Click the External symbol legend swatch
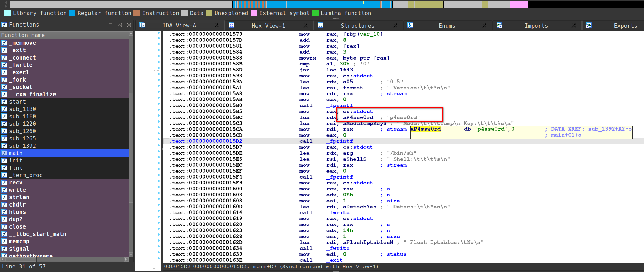The width and height of the screenshot is (644, 272). [x=254, y=13]
